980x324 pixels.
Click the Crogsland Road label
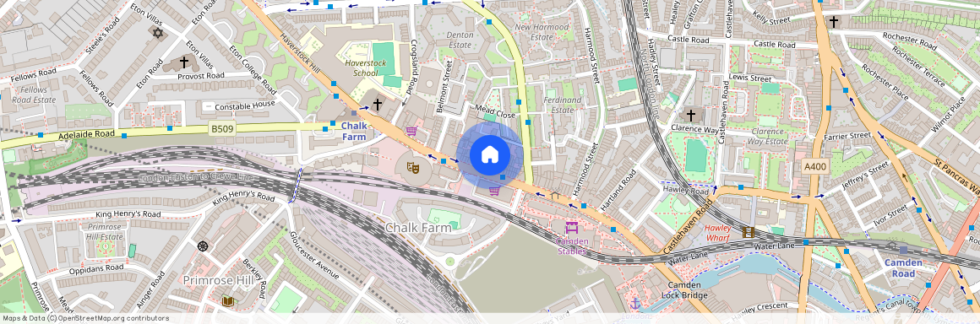click(412, 67)
